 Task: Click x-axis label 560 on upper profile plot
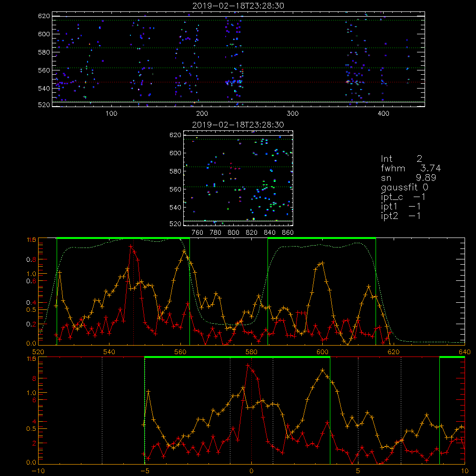pos(180,352)
